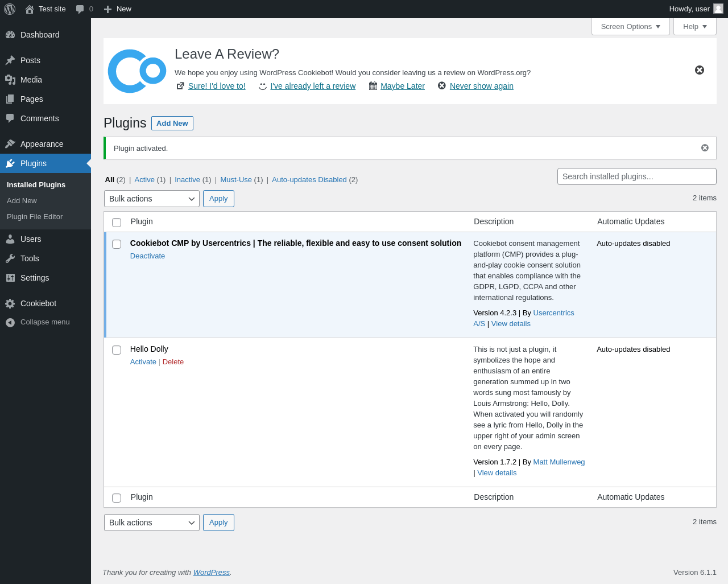Click the Posts pushpin icon
The image size is (728, 584).
10,60
